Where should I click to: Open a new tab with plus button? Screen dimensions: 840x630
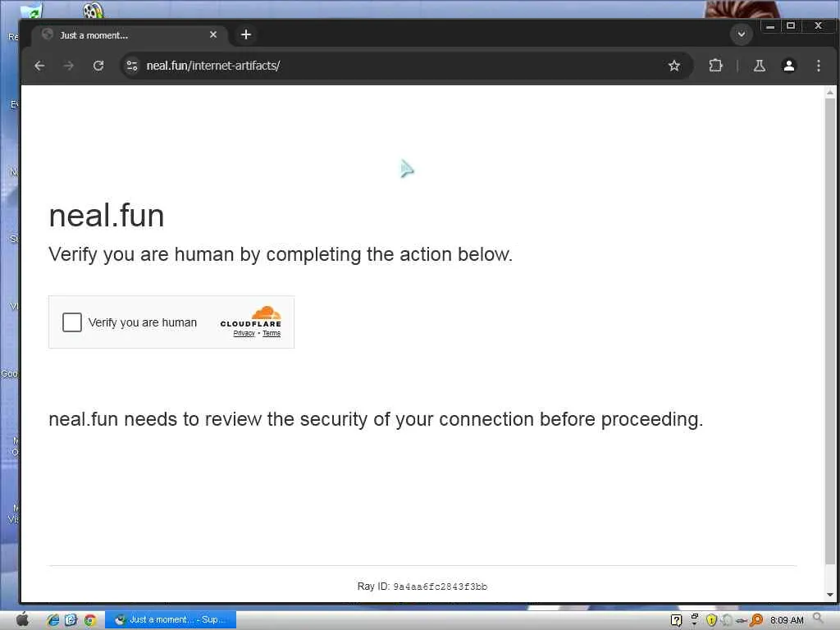click(x=246, y=34)
